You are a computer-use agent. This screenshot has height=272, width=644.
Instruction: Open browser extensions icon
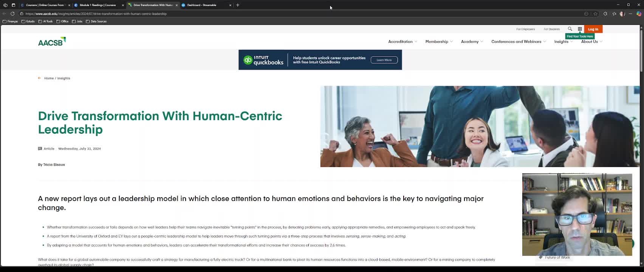(605, 14)
